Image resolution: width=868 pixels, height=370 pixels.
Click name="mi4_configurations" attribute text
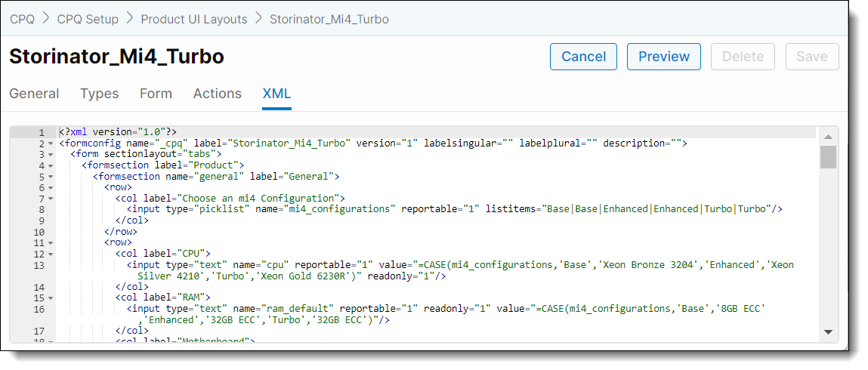(x=326, y=209)
